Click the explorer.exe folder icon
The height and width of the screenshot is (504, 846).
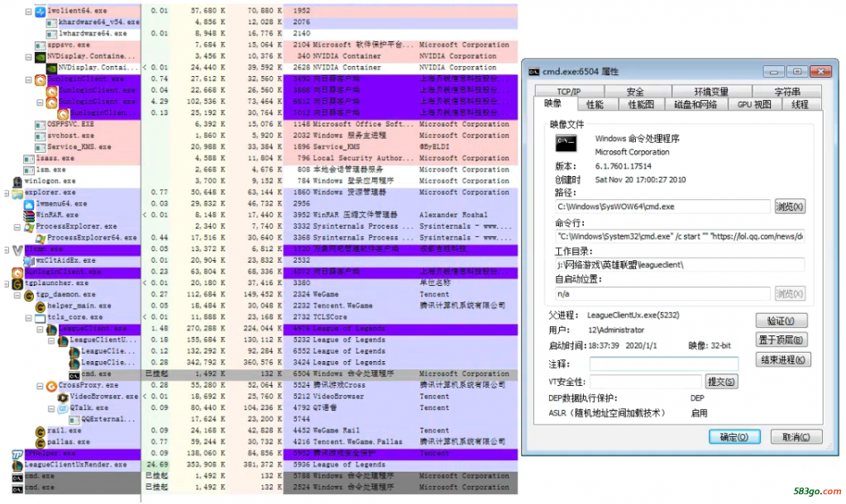click(x=17, y=193)
